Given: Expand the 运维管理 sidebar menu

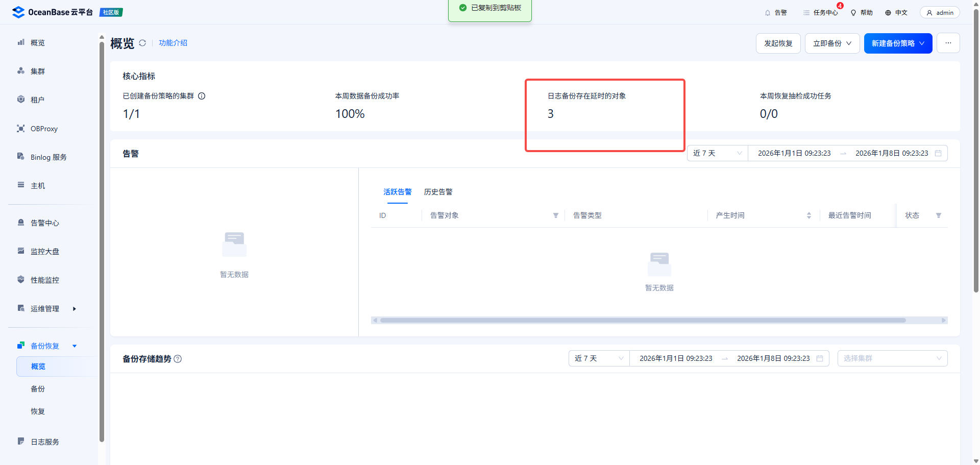Looking at the screenshot, I should pos(45,309).
